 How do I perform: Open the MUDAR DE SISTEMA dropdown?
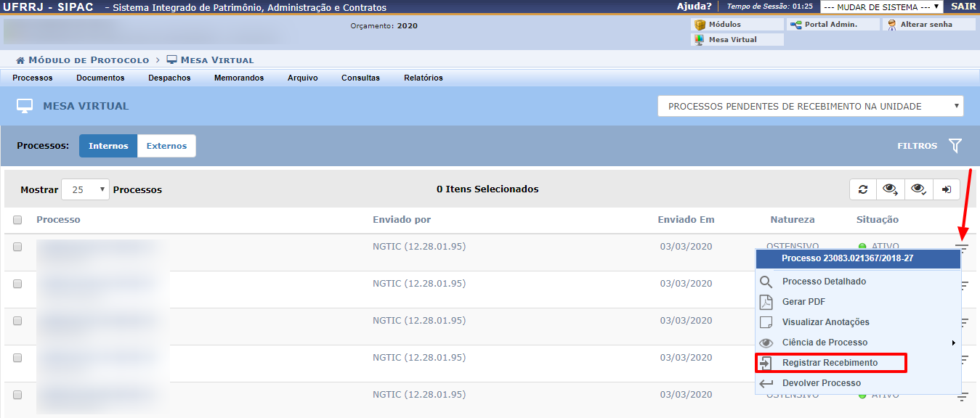coord(881,7)
